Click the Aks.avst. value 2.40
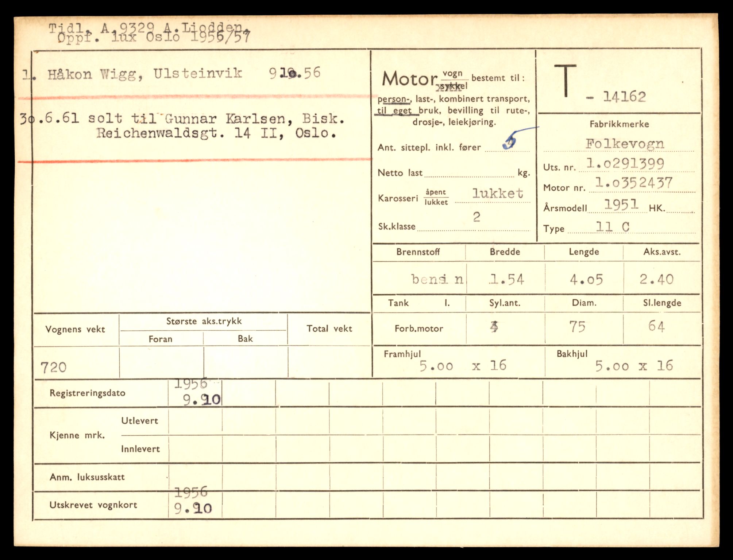 click(656, 279)
